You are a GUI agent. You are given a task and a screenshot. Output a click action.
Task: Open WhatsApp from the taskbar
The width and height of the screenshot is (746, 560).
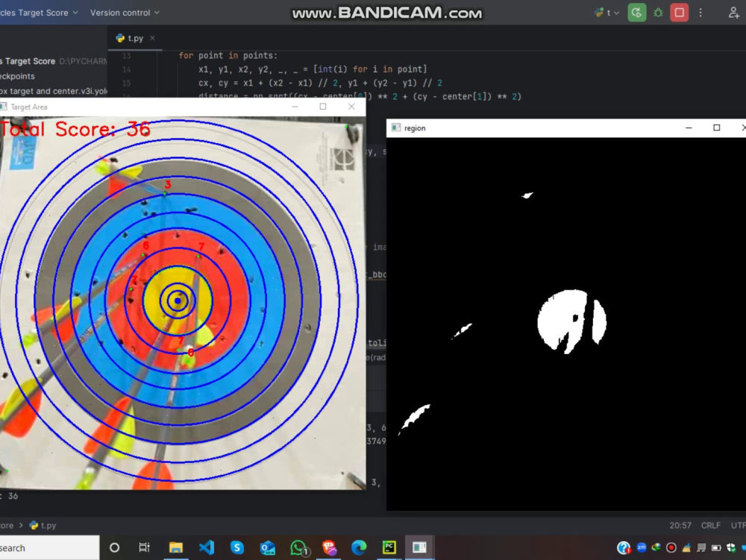click(x=298, y=548)
